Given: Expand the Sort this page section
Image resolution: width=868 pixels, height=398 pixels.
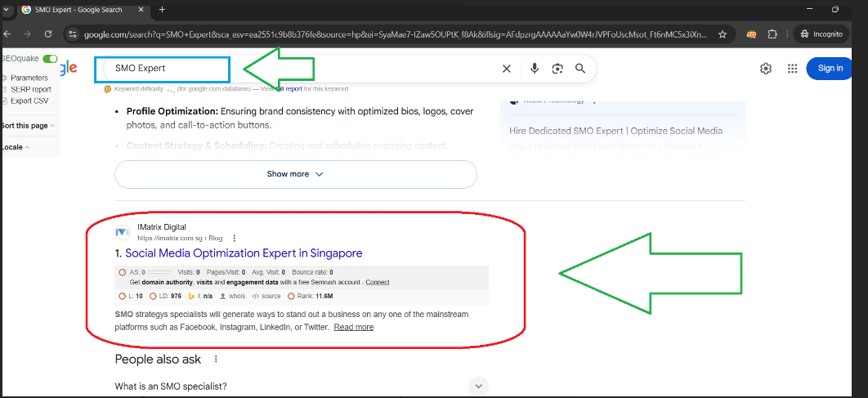Looking at the screenshot, I should point(28,126).
